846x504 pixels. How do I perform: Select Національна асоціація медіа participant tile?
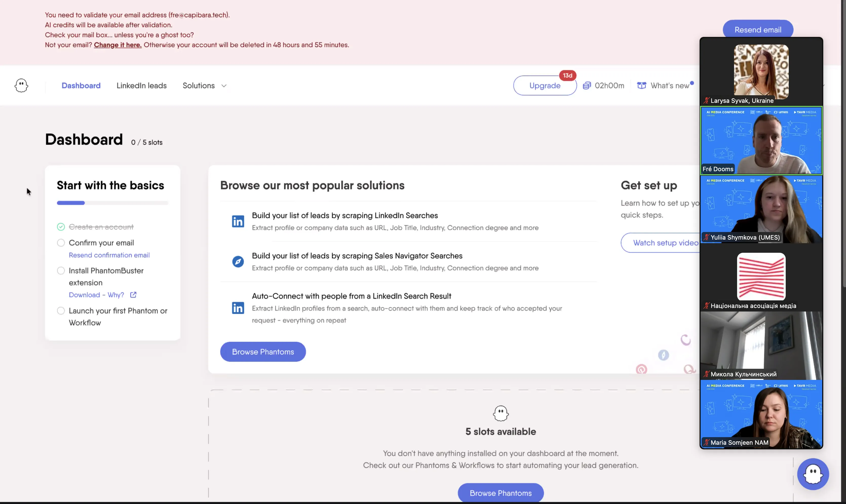pyautogui.click(x=761, y=277)
